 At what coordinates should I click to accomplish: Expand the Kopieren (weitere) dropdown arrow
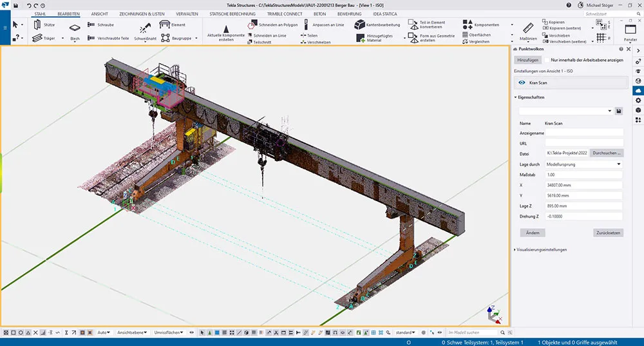tap(592, 28)
